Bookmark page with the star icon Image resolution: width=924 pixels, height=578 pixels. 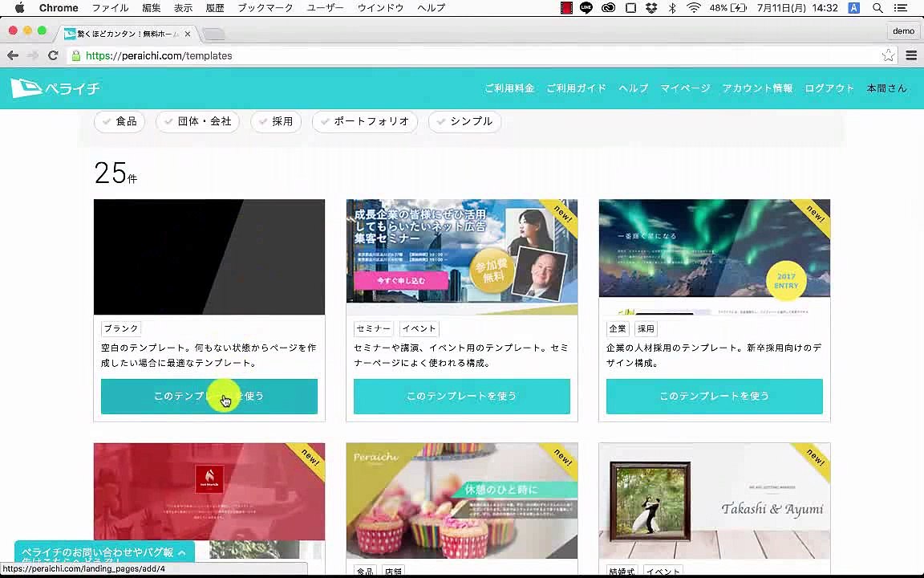(888, 55)
